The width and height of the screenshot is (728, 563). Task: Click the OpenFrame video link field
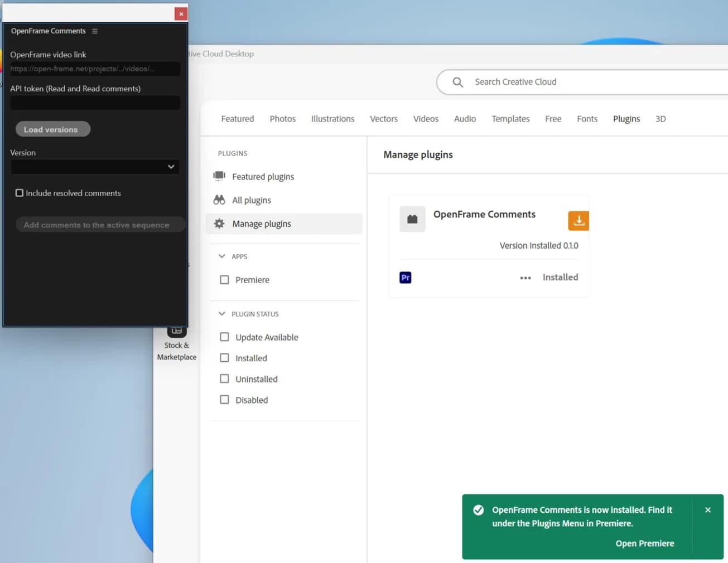pyautogui.click(x=95, y=69)
